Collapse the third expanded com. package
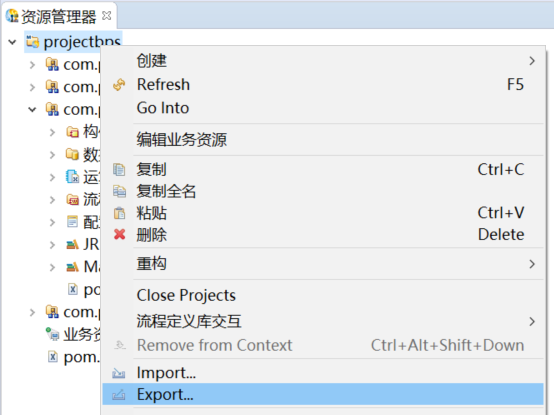Viewport: 554px width, 415px height. (32, 110)
